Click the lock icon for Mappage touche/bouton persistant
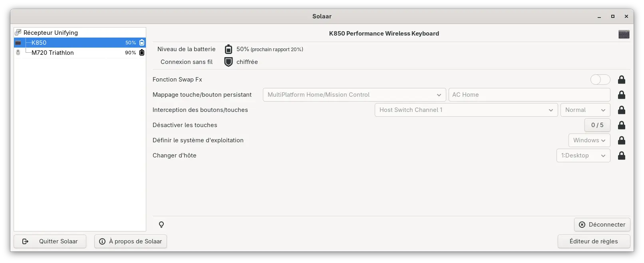This screenshot has width=644, height=263. (621, 95)
